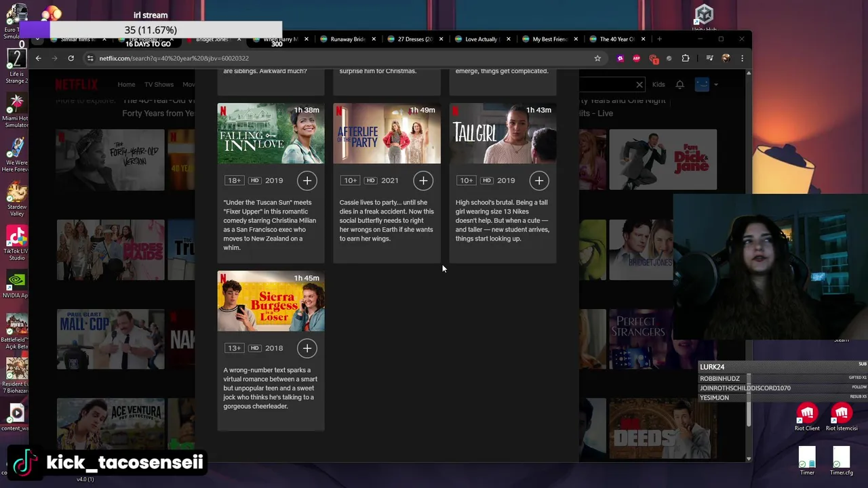Image resolution: width=868 pixels, height=488 pixels.
Task: Close the Love Actually tab
Action: pos(508,39)
